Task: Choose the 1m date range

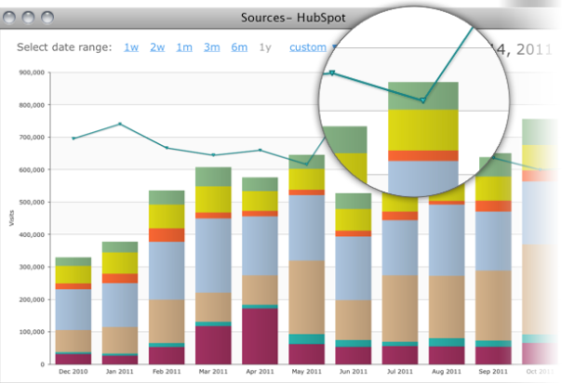Action: 184,47
